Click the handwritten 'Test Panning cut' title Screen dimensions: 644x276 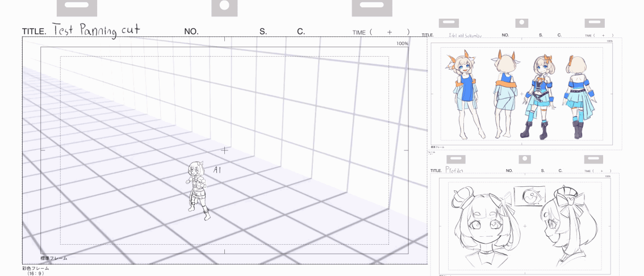coord(96,30)
